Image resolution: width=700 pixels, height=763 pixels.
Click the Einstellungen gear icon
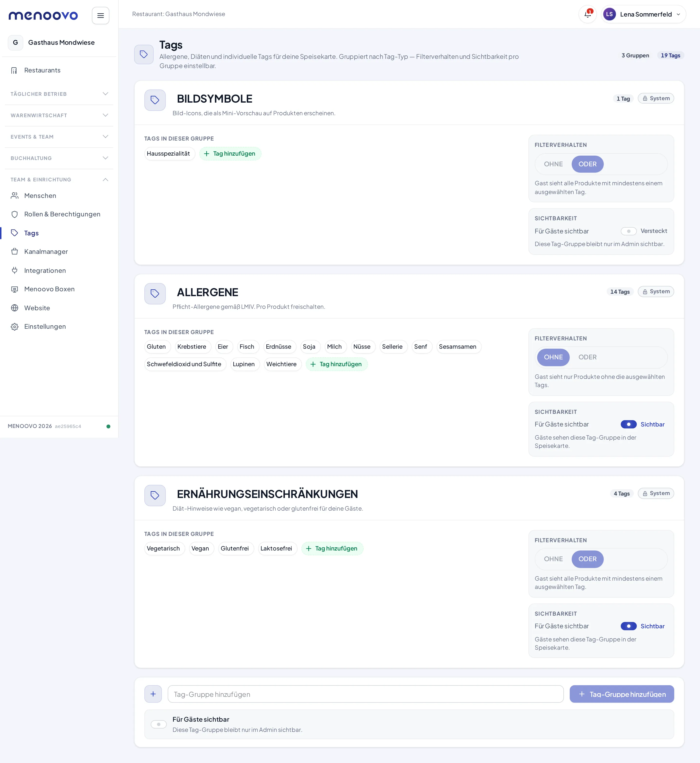coord(14,327)
